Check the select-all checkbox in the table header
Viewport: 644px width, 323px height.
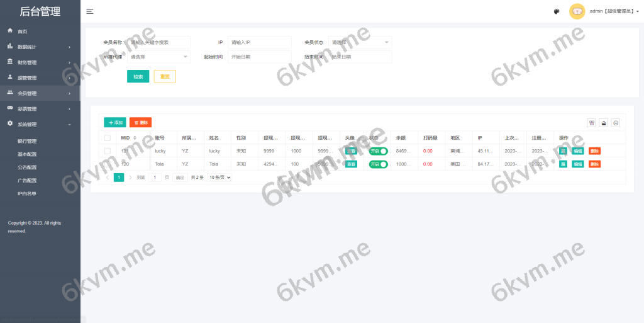pyautogui.click(x=108, y=138)
